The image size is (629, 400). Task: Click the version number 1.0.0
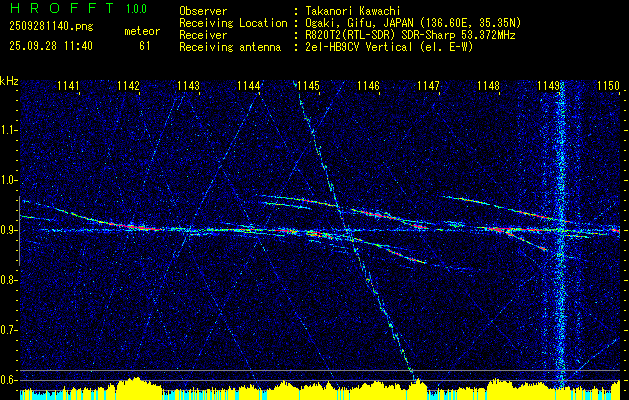click(136, 8)
